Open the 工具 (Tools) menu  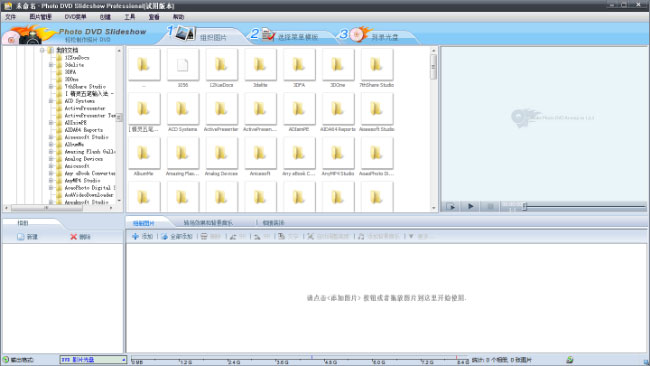pos(129,17)
